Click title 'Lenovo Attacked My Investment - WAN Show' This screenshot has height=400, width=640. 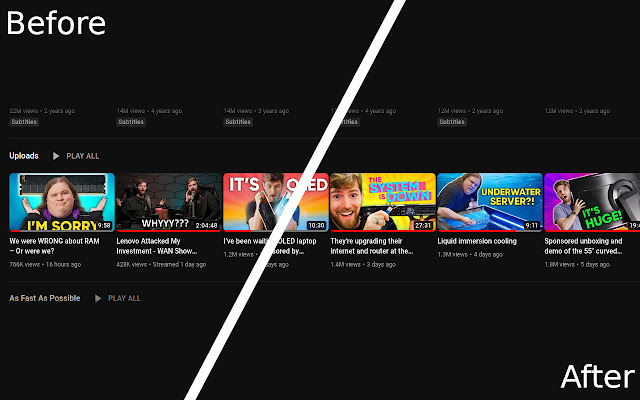click(157, 246)
